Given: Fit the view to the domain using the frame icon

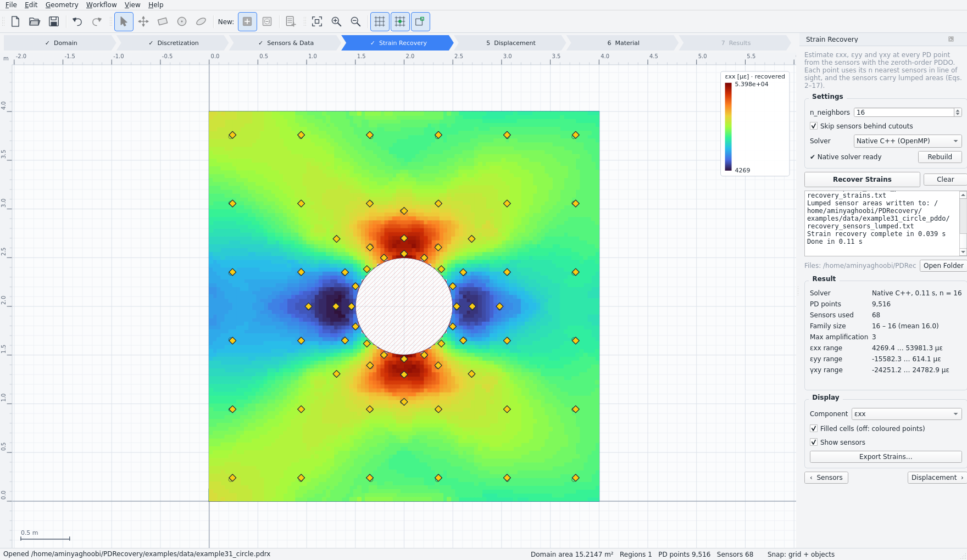Looking at the screenshot, I should pos(317,21).
